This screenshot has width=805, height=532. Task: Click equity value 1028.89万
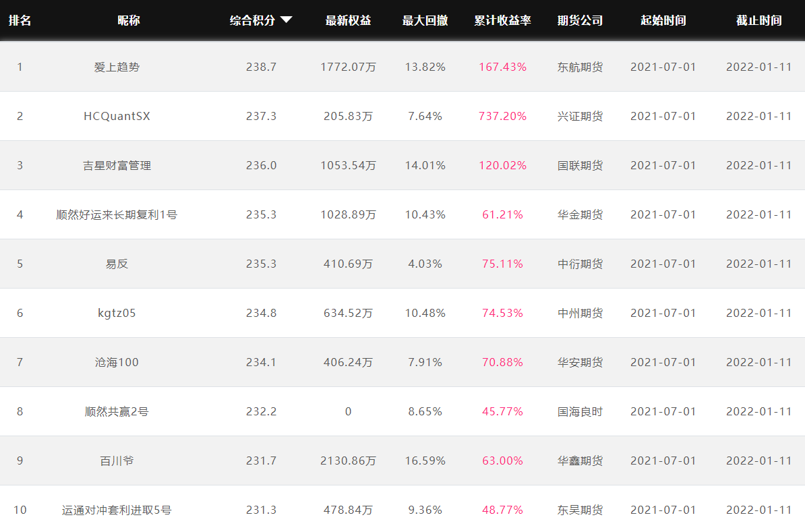pos(348,214)
